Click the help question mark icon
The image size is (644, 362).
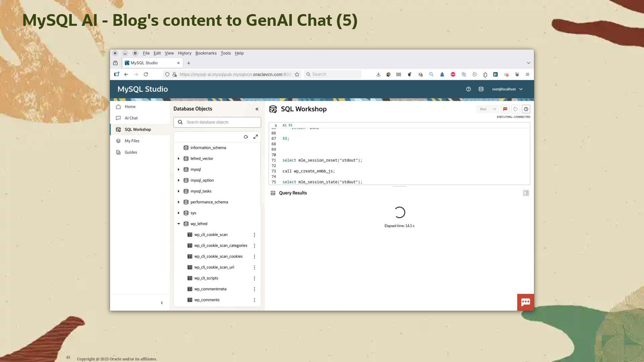tap(468, 89)
